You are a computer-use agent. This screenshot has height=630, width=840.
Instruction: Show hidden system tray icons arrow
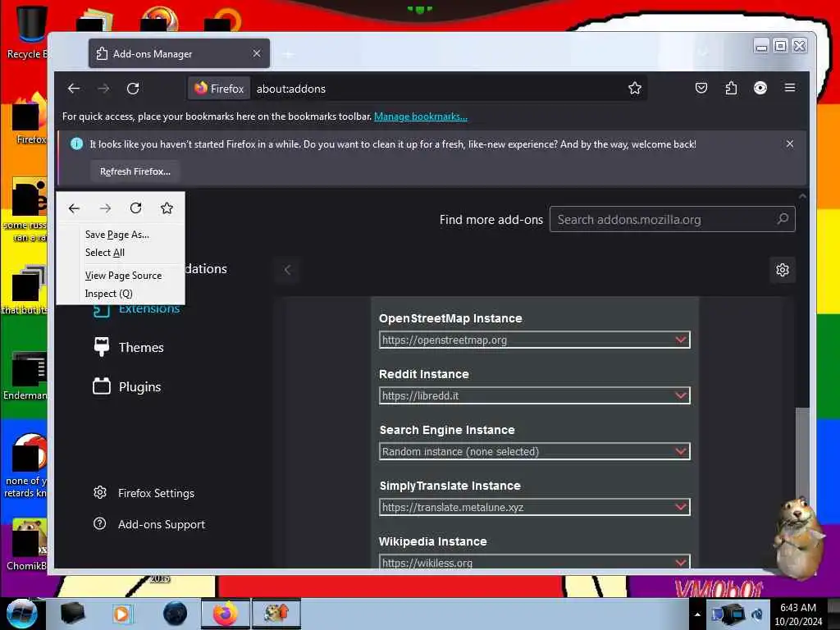point(697,614)
